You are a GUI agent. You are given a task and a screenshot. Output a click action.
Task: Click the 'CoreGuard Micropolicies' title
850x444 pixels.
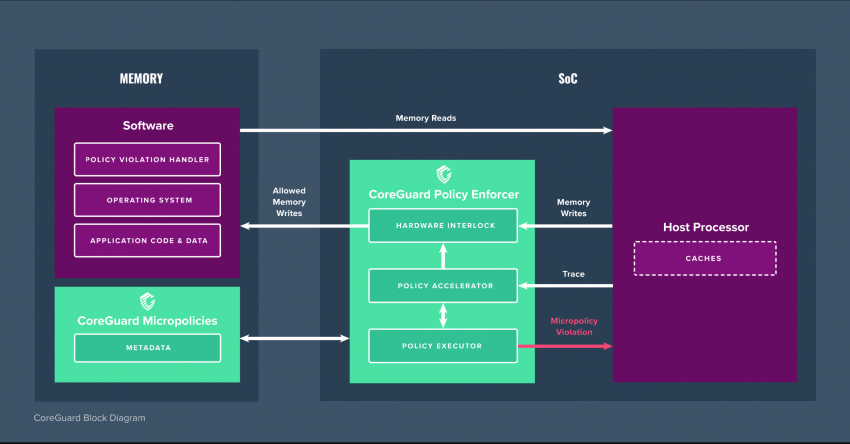147,320
